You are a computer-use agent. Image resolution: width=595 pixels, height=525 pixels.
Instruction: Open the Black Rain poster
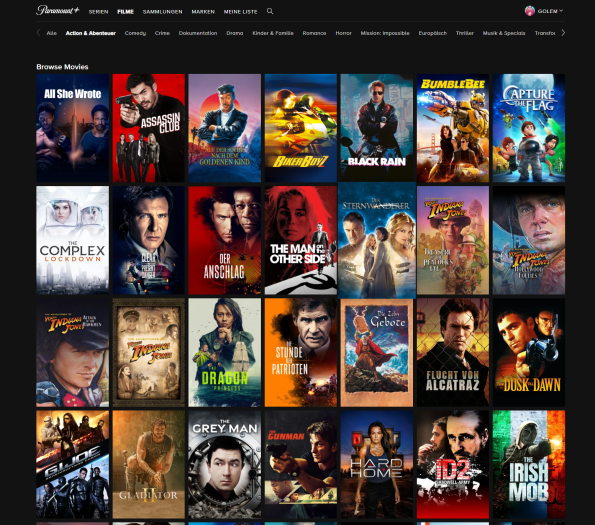[x=377, y=128]
